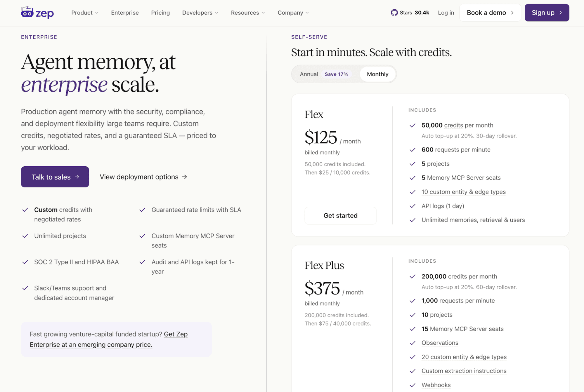
Task: Open the Enterprise nav item
Action: pyautogui.click(x=125, y=13)
